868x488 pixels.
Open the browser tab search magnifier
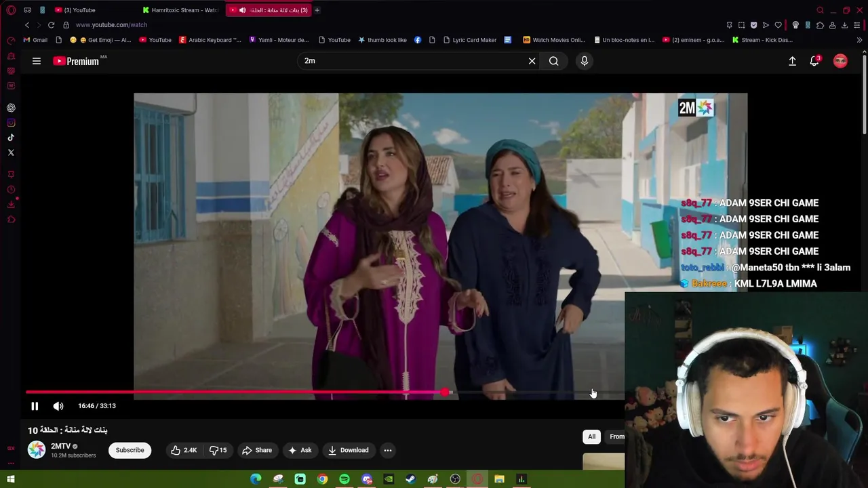[x=820, y=10]
